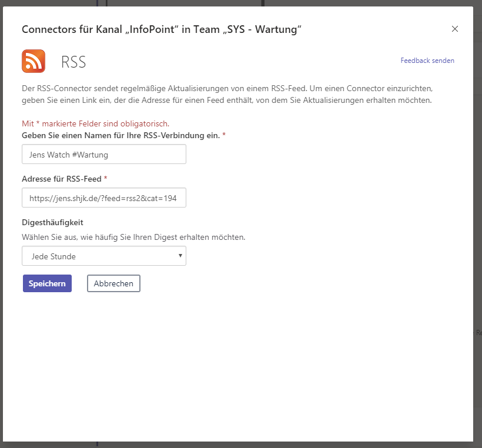This screenshot has height=448, width=482.
Task: Click the Connectors für Kanal dialog title
Action: tap(162, 29)
